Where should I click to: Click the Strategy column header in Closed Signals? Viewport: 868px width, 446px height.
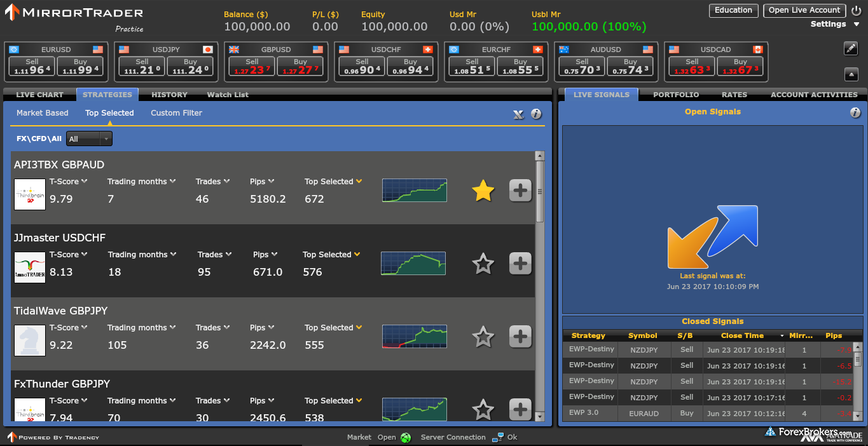click(x=588, y=336)
